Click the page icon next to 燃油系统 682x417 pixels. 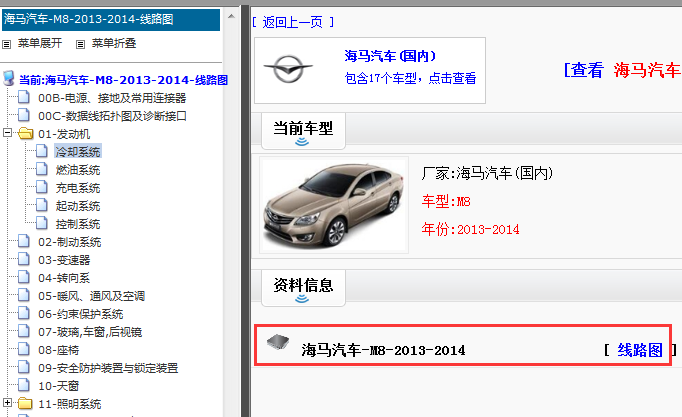click(42, 169)
